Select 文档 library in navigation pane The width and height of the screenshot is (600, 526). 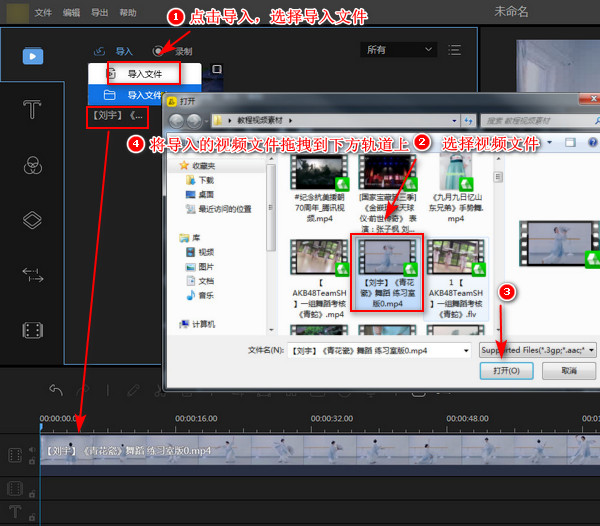pos(200,281)
